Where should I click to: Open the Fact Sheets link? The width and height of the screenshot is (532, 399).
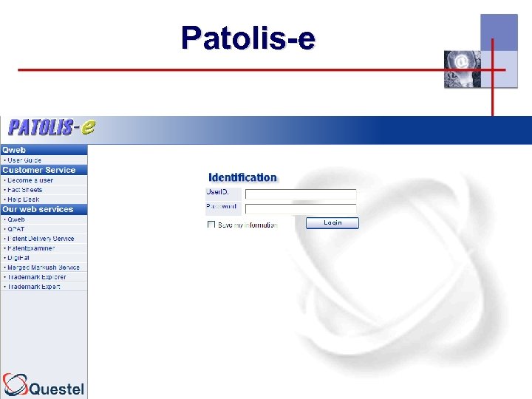click(x=25, y=190)
